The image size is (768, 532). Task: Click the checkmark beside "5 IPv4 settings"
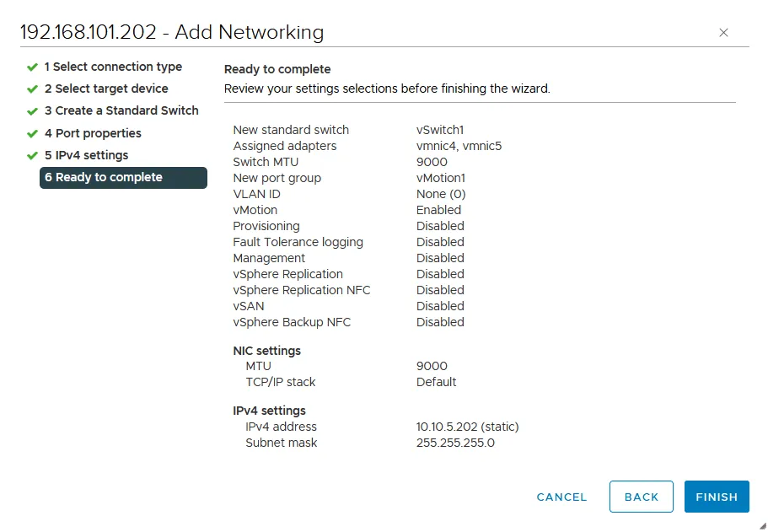(x=32, y=155)
